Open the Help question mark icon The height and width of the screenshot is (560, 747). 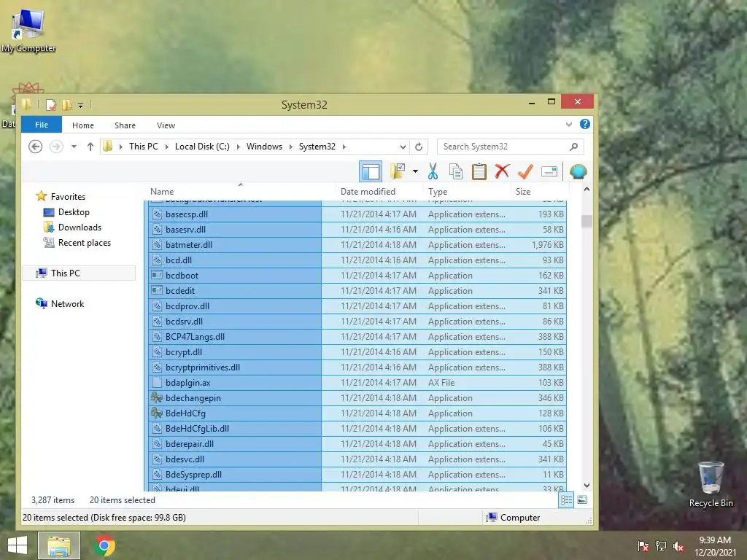pyautogui.click(x=585, y=124)
